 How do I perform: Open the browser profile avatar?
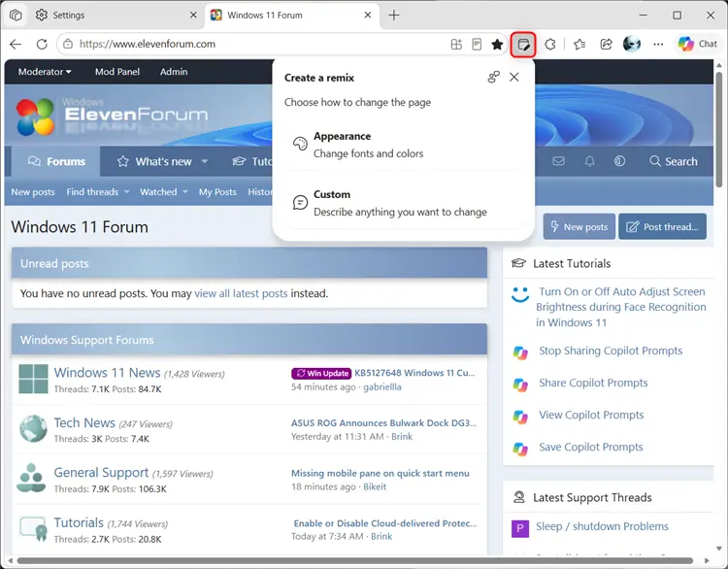point(632,44)
